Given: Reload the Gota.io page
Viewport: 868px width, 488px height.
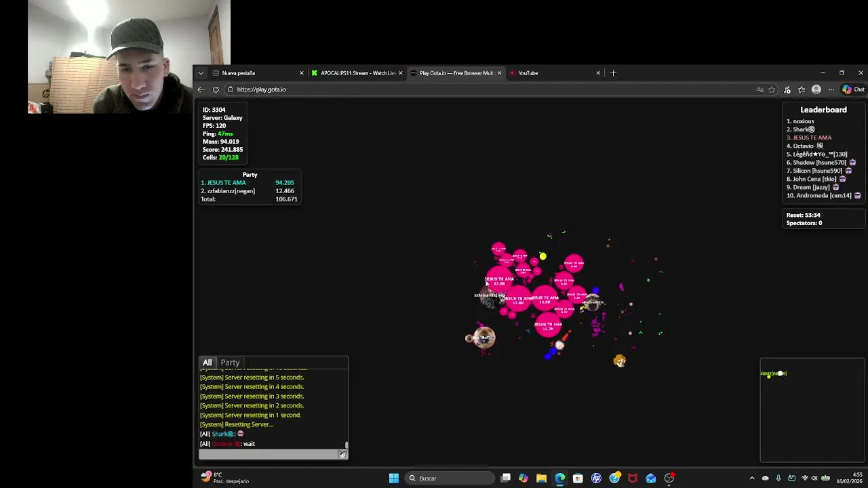Looking at the screenshot, I should click(x=216, y=89).
